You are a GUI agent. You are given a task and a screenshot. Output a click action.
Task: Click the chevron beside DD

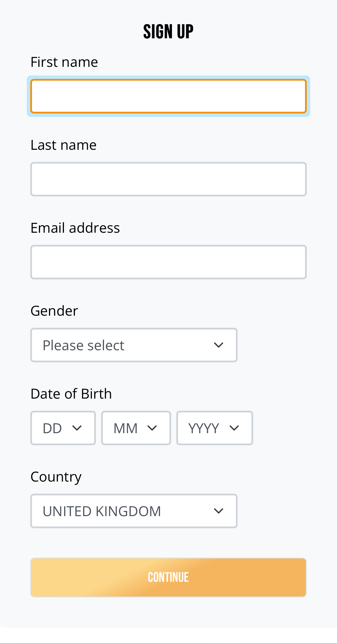click(77, 428)
